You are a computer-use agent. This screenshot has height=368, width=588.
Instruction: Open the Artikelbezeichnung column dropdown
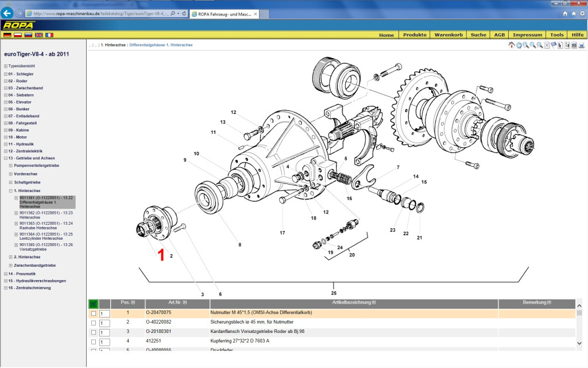coord(373,302)
